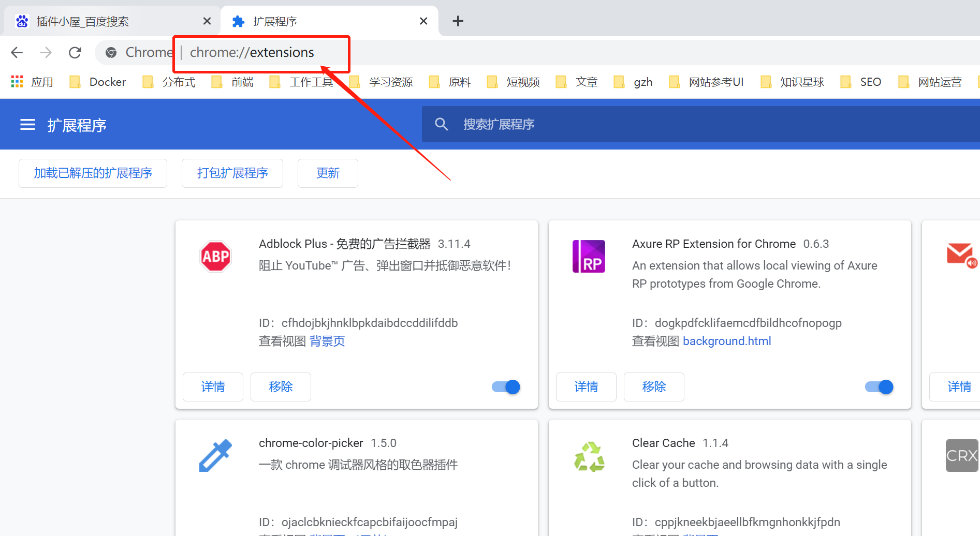Switch to the 插件小屋_百度搜索 tab
The width and height of the screenshot is (980, 536).
click(111, 21)
